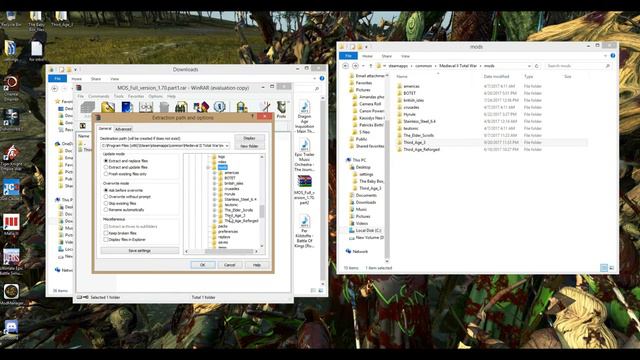The width and height of the screenshot is (640, 360).
Task: Click the VirusScan icon in WinRAR toolbar
Action: 242,108
